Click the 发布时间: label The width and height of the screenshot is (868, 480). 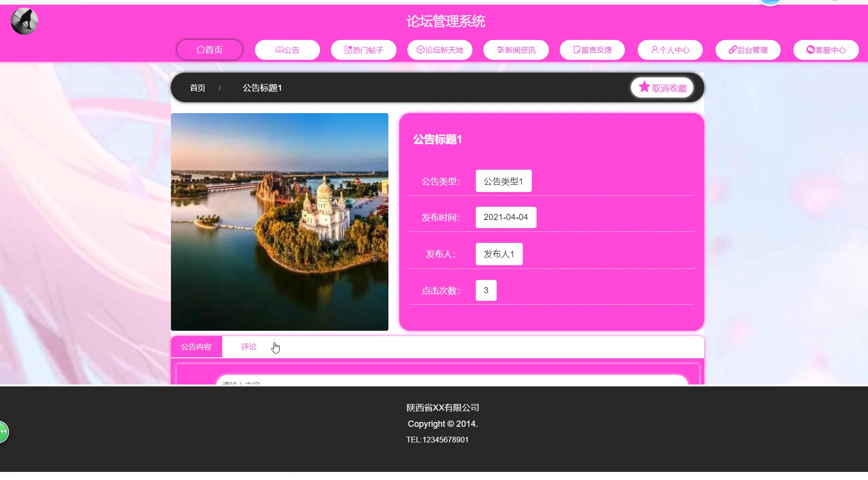point(441,218)
